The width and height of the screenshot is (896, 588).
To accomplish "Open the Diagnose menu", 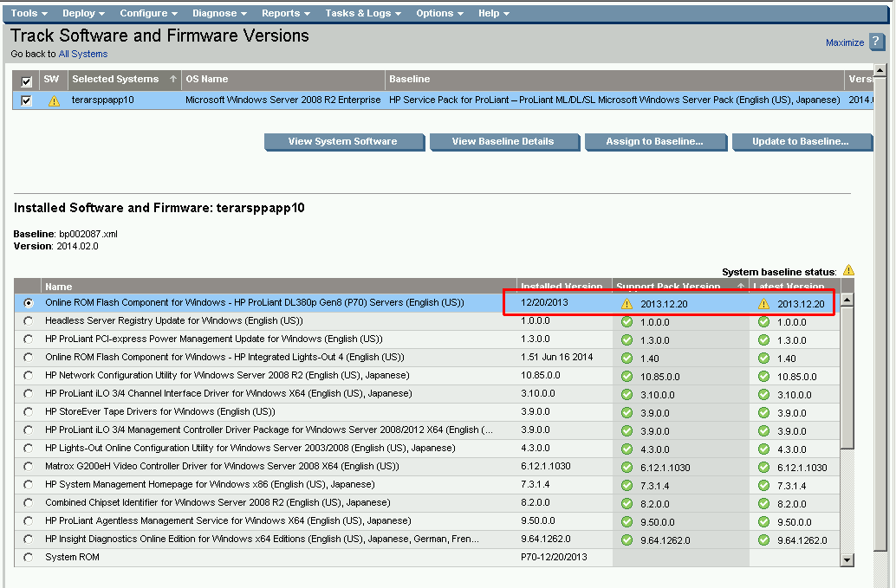I will pyautogui.click(x=219, y=13).
